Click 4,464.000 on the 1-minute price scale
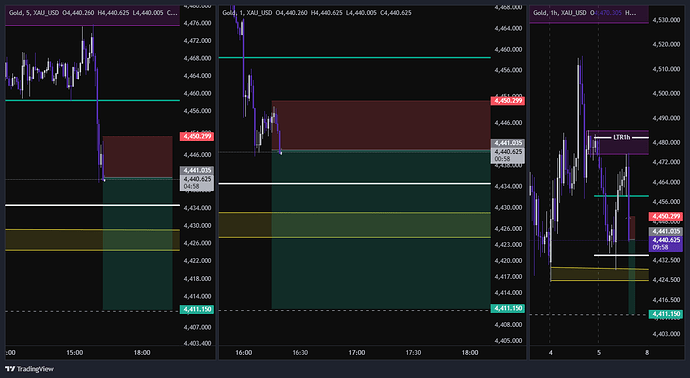 point(508,28)
